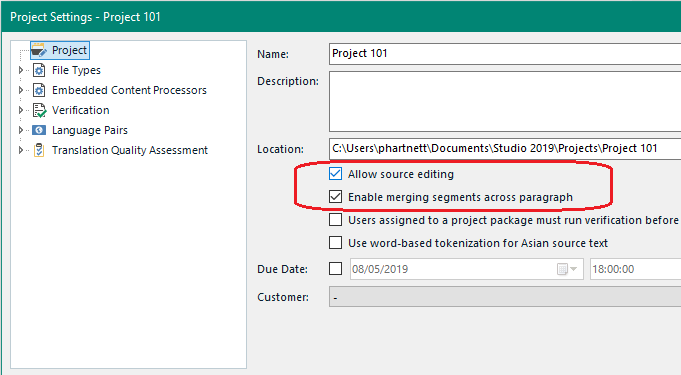Click into the project Name field
The height and width of the screenshot is (375, 681).
[x=505, y=53]
